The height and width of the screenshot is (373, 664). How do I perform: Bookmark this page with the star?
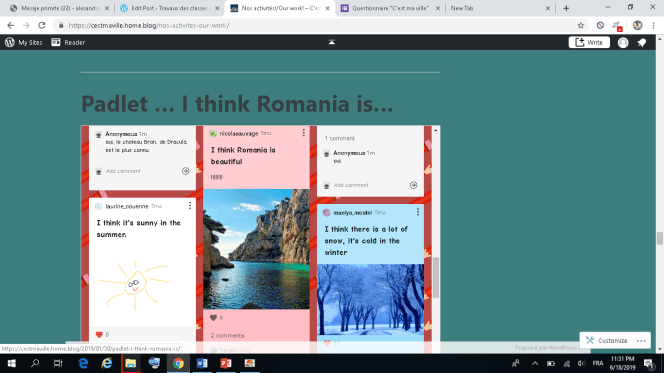point(581,25)
